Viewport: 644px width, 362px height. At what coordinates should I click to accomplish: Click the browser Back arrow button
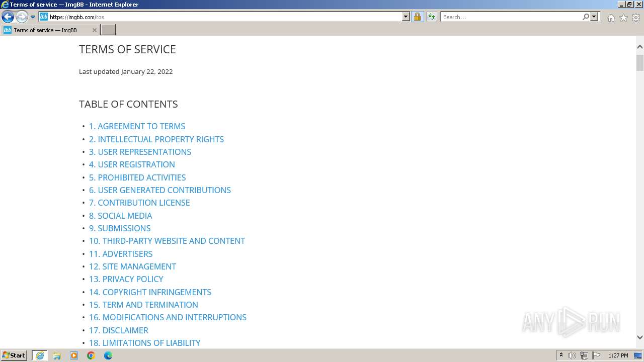pyautogui.click(x=8, y=17)
